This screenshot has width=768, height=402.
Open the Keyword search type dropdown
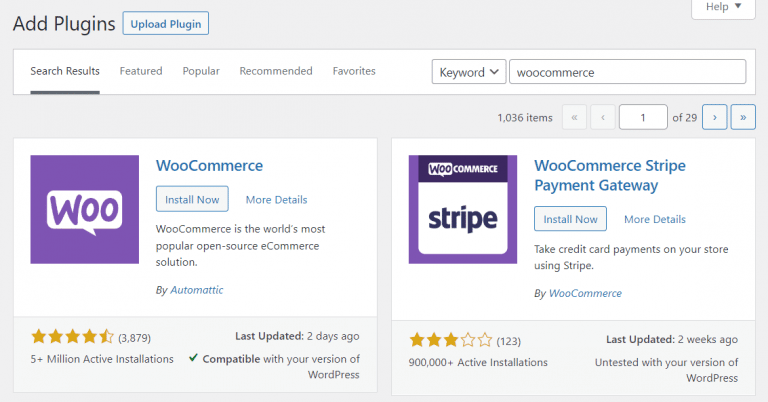coord(469,72)
